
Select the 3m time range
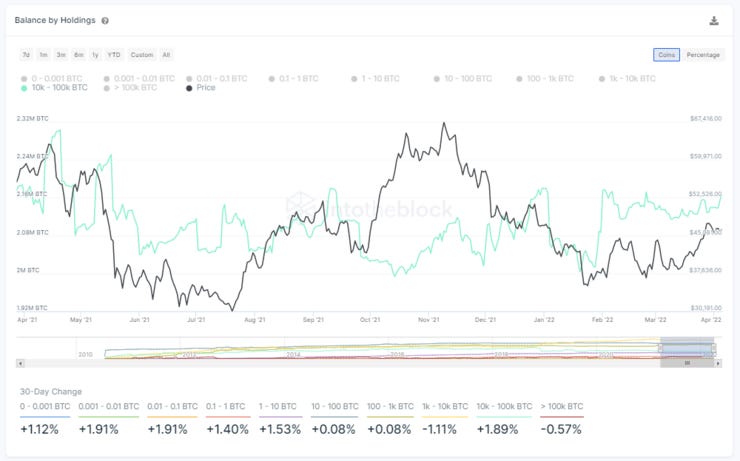tap(61, 55)
